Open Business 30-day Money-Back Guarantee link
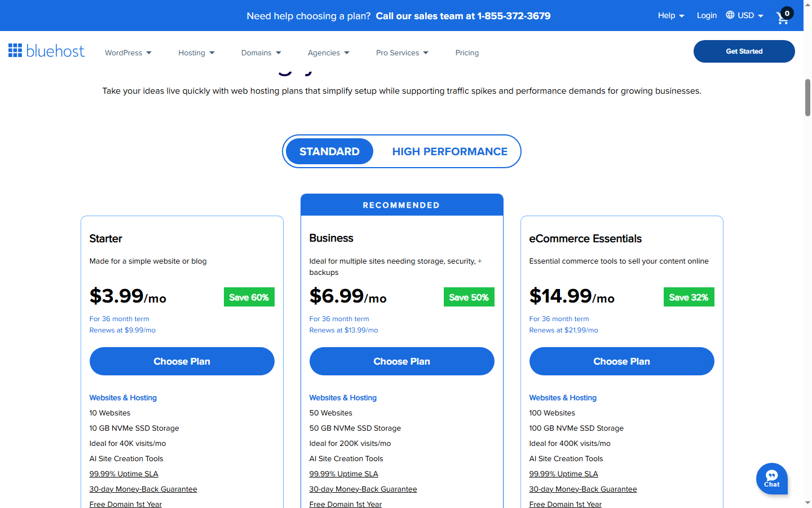The width and height of the screenshot is (812, 508). tap(363, 489)
